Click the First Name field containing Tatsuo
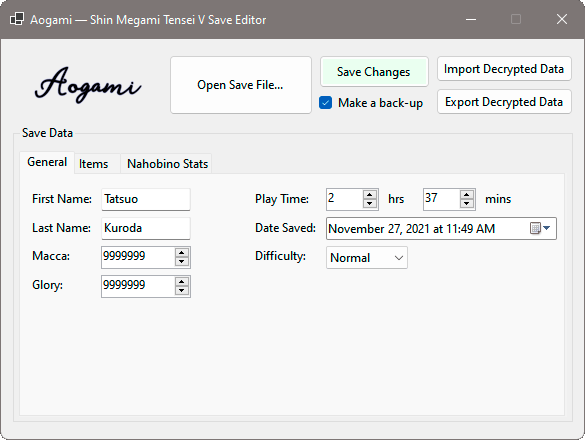 pyautogui.click(x=146, y=199)
